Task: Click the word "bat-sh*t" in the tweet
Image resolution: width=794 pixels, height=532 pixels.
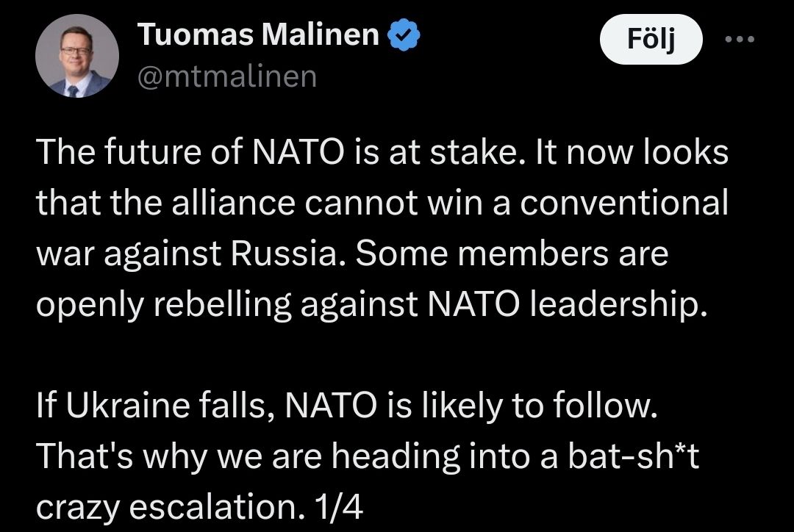Action: click(633, 456)
